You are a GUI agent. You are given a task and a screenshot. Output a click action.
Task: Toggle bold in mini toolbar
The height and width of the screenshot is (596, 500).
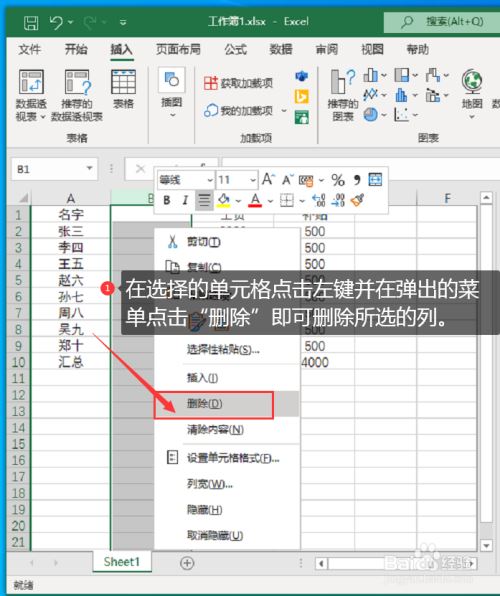167,200
